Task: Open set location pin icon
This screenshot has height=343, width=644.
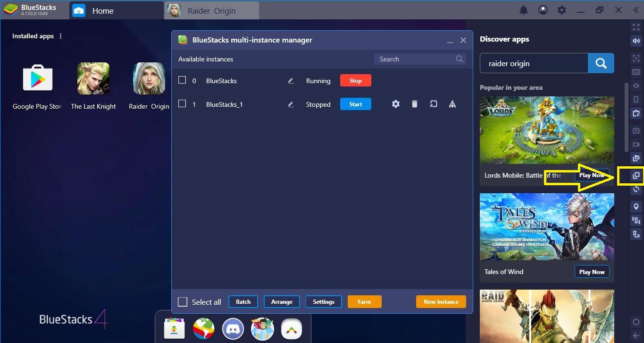Action: [x=636, y=206]
